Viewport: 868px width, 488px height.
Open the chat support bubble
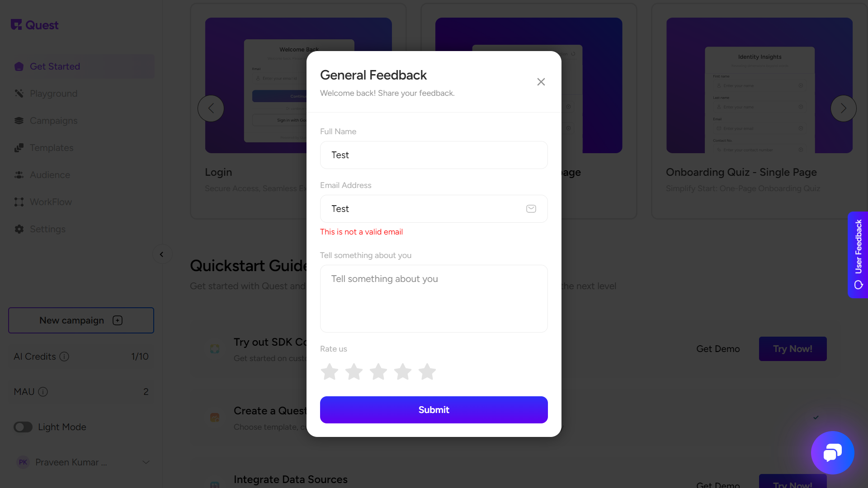pyautogui.click(x=832, y=453)
